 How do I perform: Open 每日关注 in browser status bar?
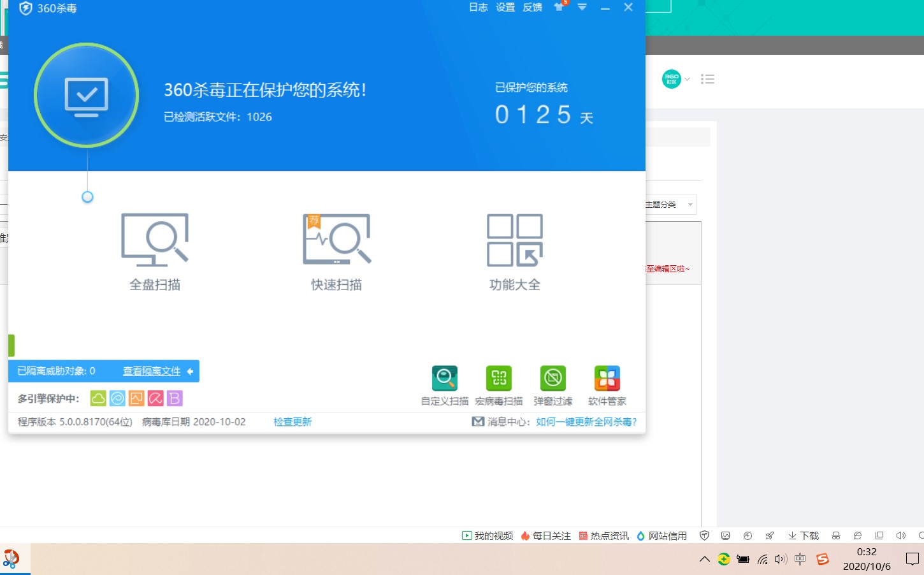point(546,535)
